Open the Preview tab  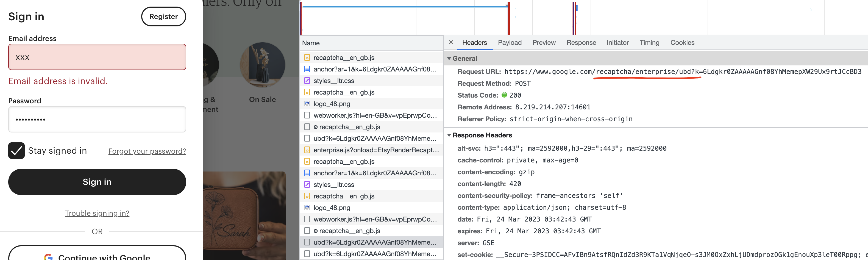point(544,43)
